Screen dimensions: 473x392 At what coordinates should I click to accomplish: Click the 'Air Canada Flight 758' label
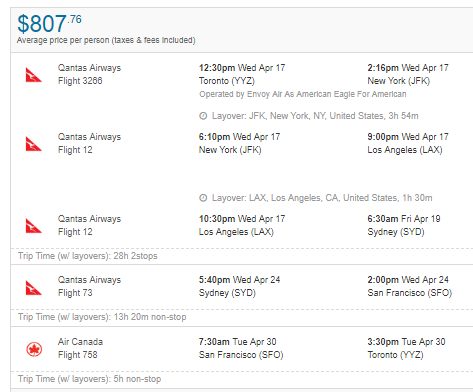pos(80,348)
